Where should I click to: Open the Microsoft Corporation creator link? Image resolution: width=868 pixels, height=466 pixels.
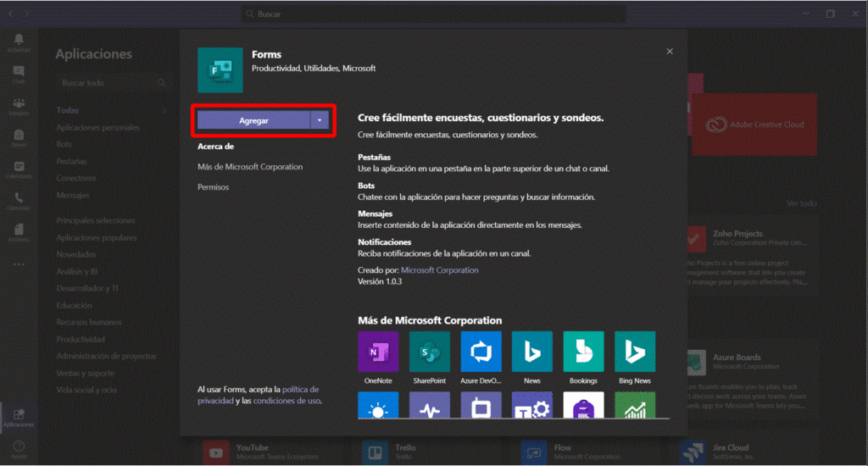439,270
